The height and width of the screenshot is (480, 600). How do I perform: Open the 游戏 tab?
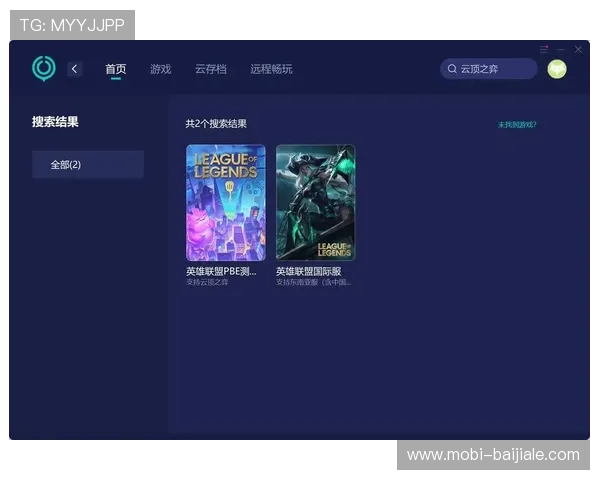pyautogui.click(x=160, y=69)
